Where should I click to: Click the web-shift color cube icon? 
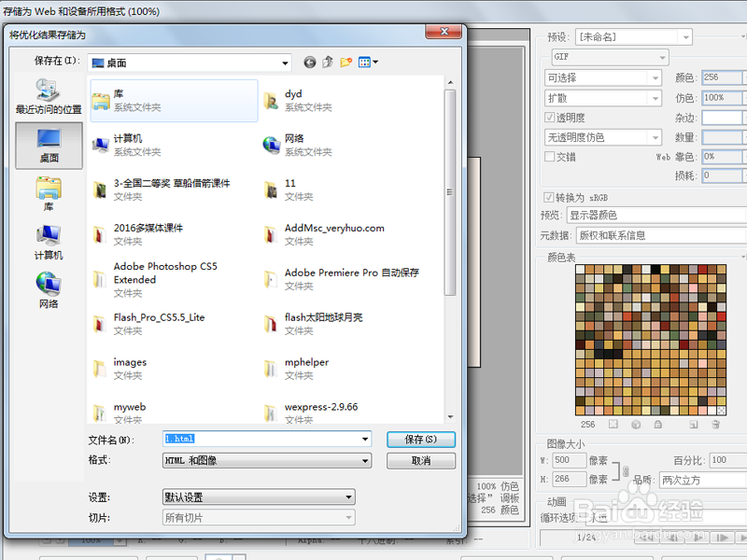pos(638,425)
